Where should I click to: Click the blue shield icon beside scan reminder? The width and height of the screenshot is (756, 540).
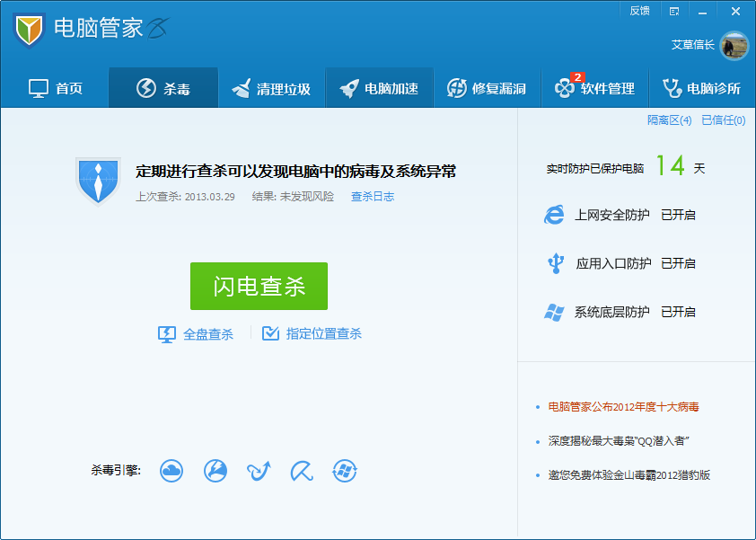coord(98,181)
